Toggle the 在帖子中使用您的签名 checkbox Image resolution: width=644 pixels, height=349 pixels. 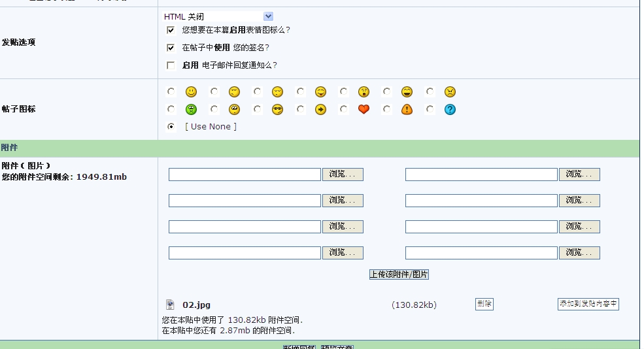point(171,48)
